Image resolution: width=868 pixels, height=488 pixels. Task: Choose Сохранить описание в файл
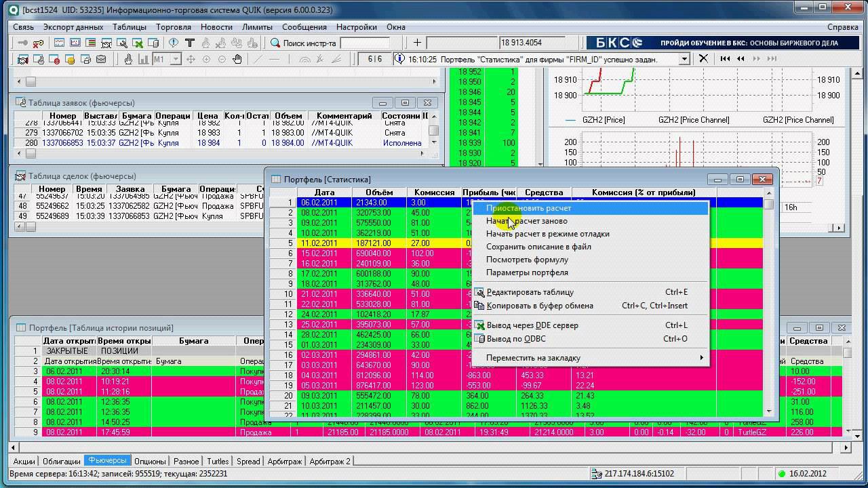[x=591, y=247]
